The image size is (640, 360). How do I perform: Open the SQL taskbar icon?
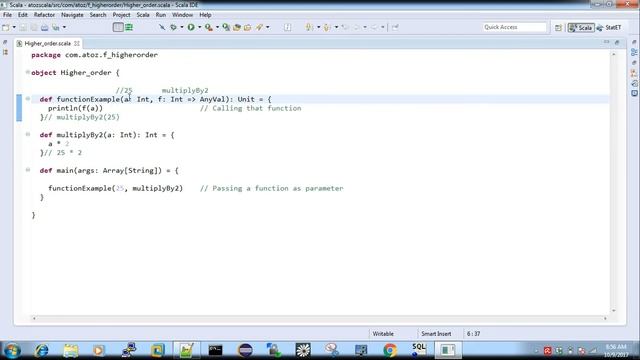point(419,350)
